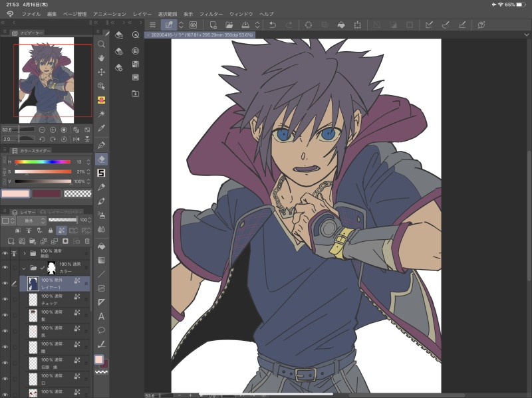Click the navigator preview thumbnail
Viewport: 532px width, 398px height.
pos(47,80)
